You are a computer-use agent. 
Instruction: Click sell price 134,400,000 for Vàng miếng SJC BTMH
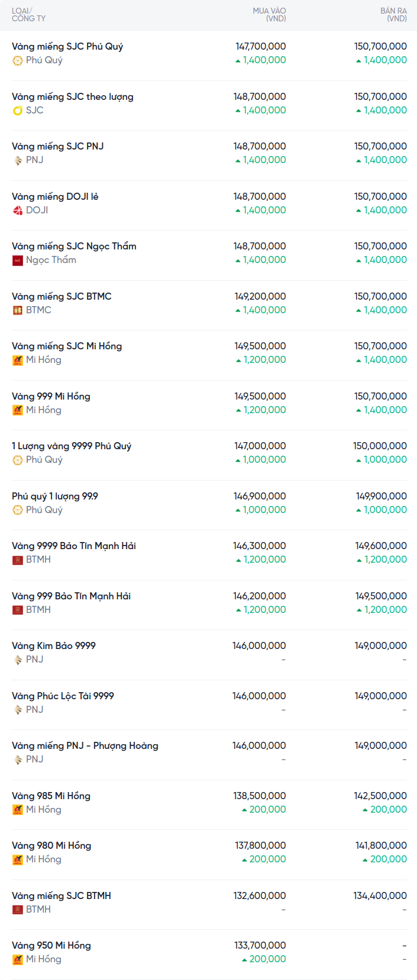point(380,895)
